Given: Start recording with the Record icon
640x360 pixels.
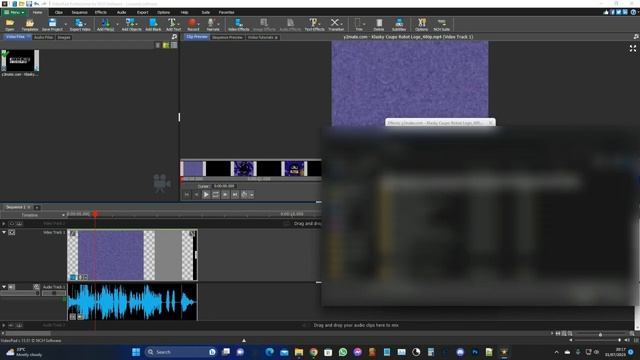Looking at the screenshot, I should tap(193, 24).
